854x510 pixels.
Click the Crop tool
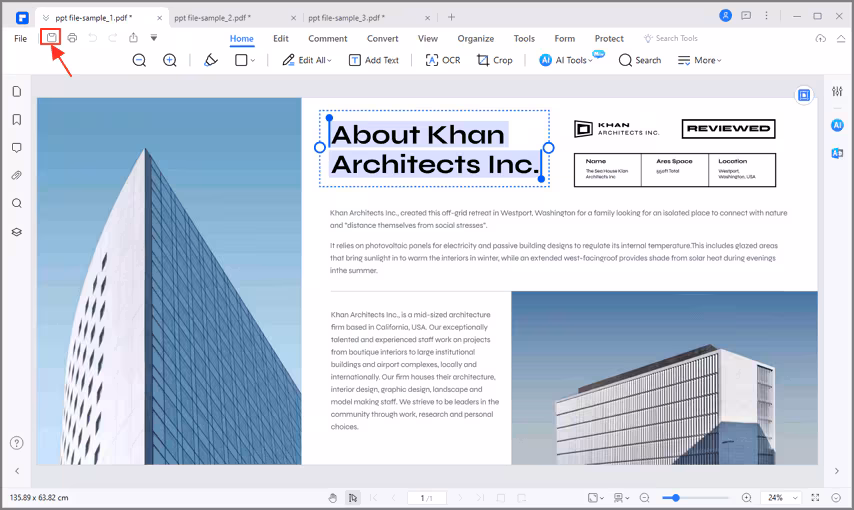[x=495, y=60]
